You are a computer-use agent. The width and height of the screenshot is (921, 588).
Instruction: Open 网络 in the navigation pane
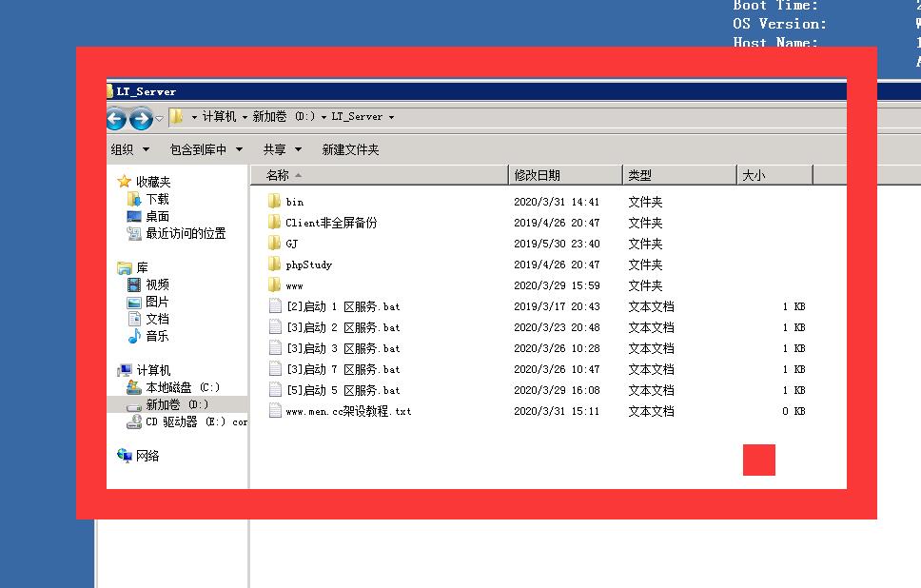pyautogui.click(x=147, y=456)
